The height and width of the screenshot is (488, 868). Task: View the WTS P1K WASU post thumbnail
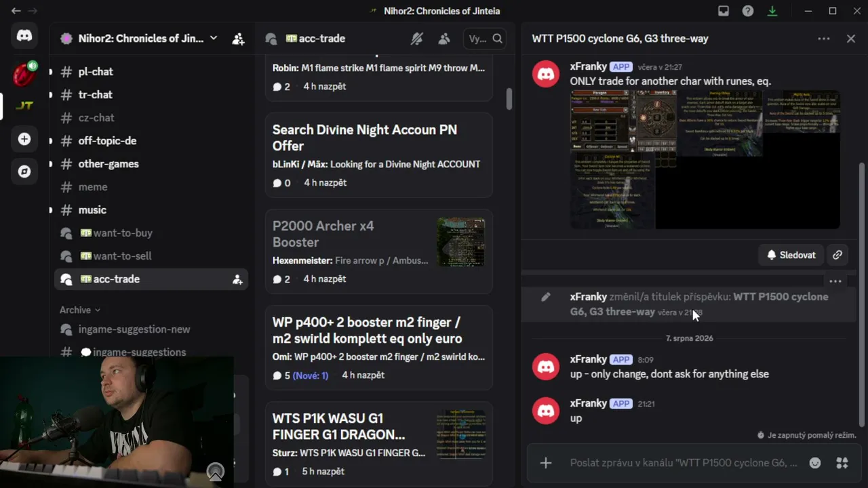click(461, 434)
